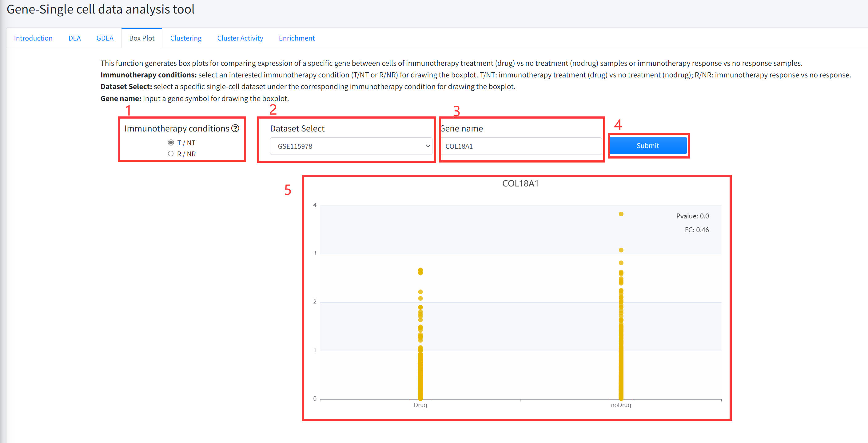Screen dimensions: 868x443
Task: Click the highest noDrug outlier point
Action: tap(621, 214)
